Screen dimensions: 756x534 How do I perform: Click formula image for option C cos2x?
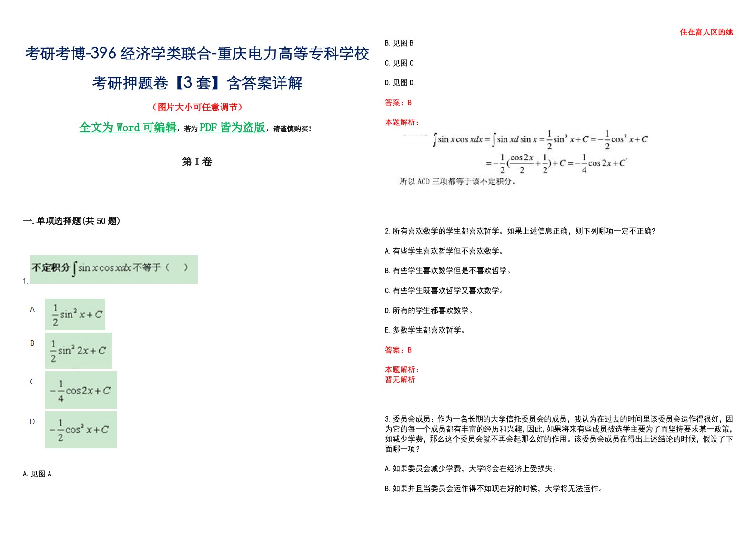click(x=81, y=390)
